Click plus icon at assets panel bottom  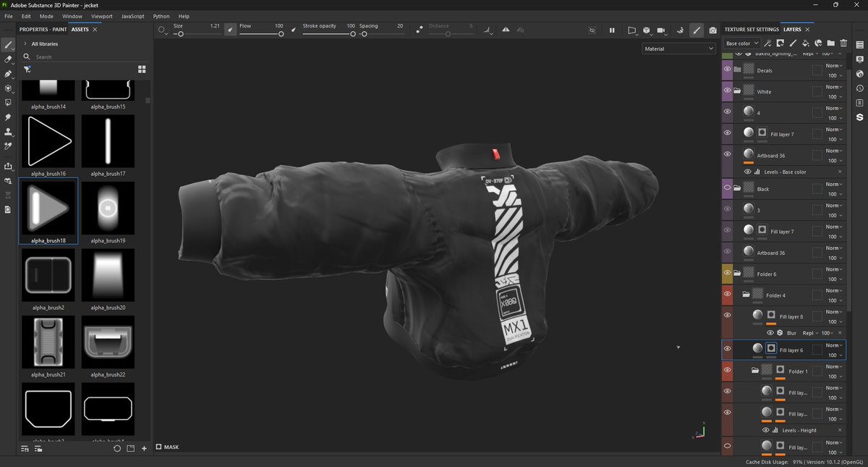(144, 449)
